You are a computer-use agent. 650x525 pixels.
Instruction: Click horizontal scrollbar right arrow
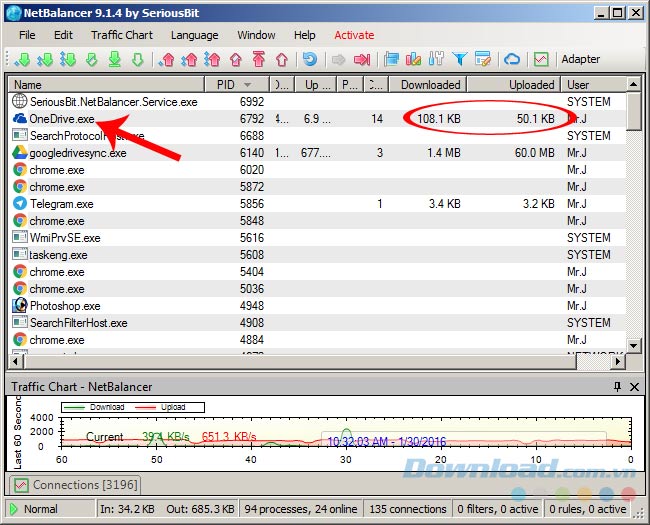tap(618, 362)
